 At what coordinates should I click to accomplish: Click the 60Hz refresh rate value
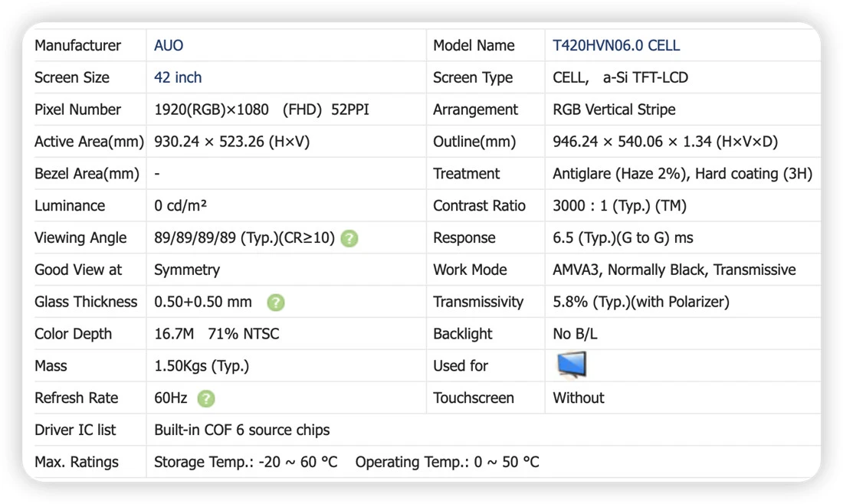click(x=171, y=398)
